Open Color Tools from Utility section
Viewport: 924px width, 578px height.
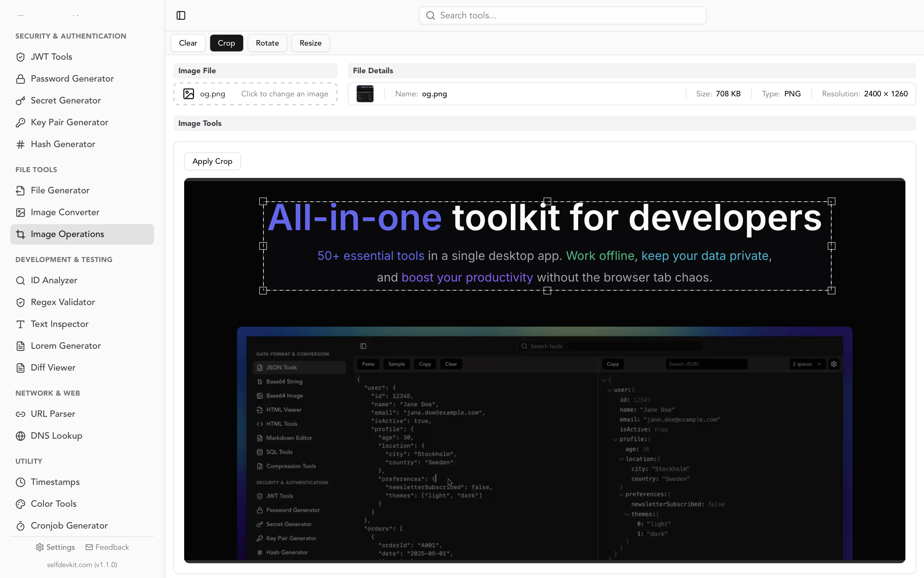coord(82,504)
